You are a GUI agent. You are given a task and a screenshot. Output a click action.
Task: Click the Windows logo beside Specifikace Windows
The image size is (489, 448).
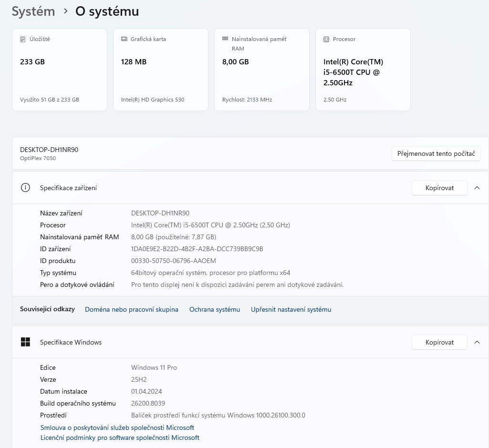25,342
